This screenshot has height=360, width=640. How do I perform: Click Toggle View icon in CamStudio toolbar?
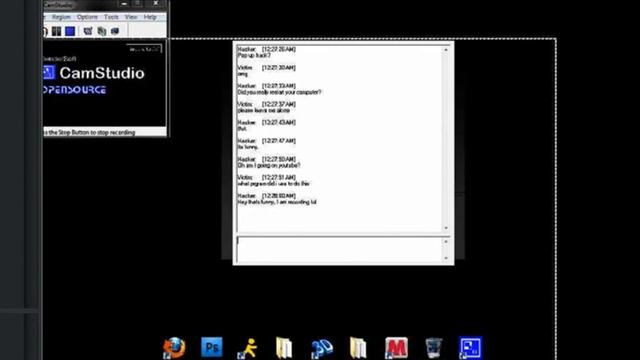pos(88,31)
